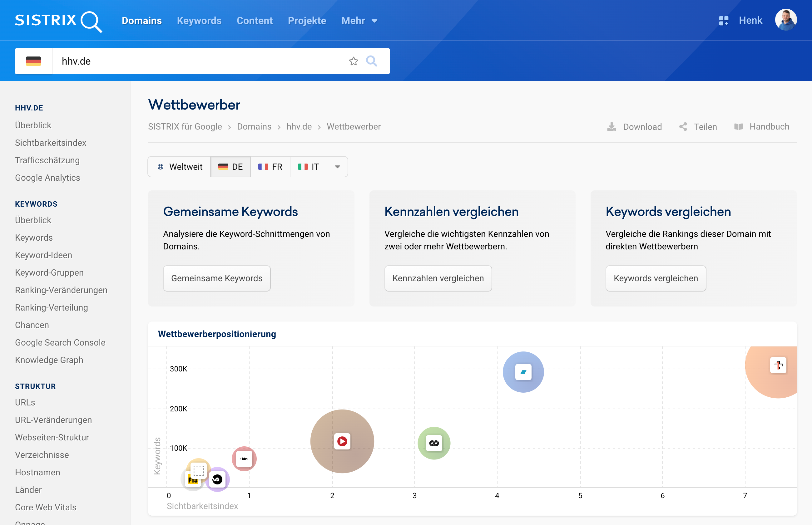Switch to the FR country tab
812x525 pixels.
pyautogui.click(x=270, y=167)
